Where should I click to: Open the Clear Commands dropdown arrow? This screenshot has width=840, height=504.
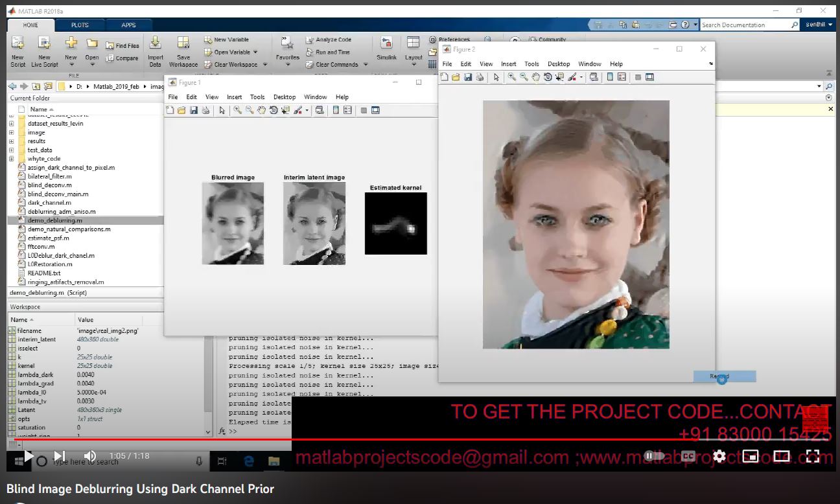pyautogui.click(x=366, y=65)
